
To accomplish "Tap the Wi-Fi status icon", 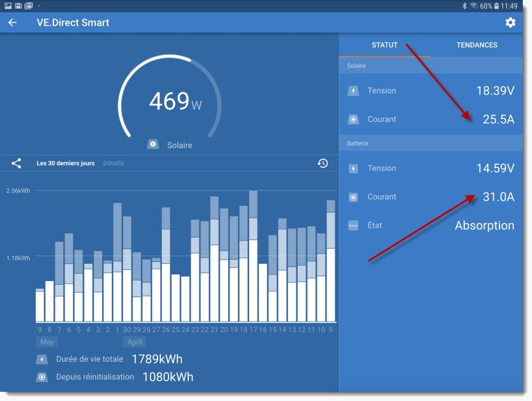I will click(474, 6).
